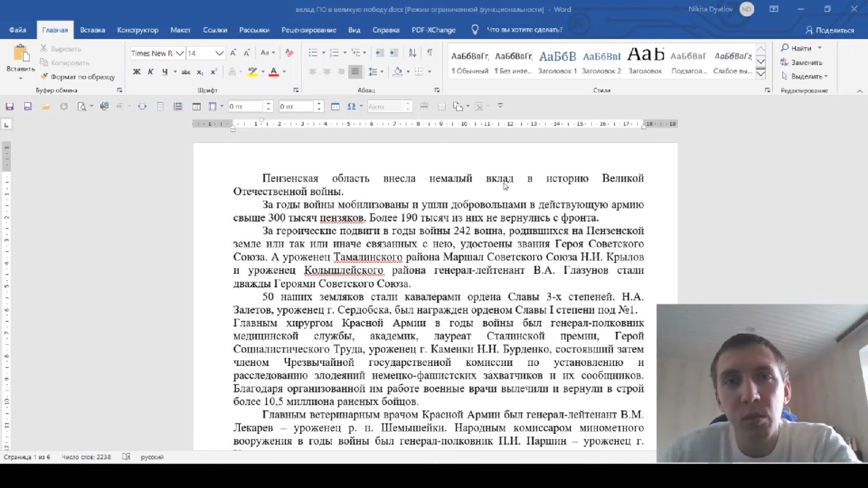The width and height of the screenshot is (868, 488).
Task: Click the print preview magnifier icon
Action: [82, 107]
